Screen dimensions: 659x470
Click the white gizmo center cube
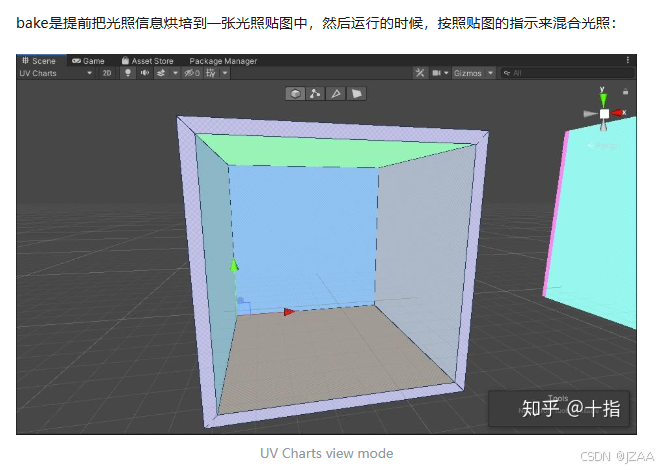[604, 114]
